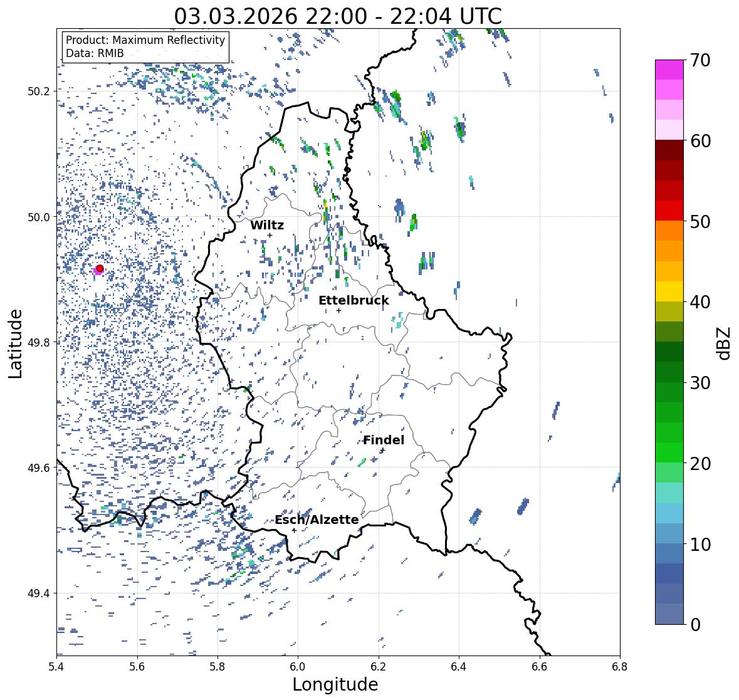Select the plot title date and time
The width and height of the screenshot is (739, 700).
pyautogui.click(x=338, y=16)
